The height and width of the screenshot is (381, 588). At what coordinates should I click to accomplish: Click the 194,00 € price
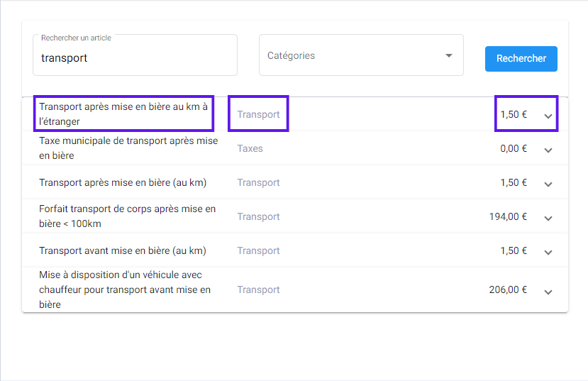pos(508,216)
